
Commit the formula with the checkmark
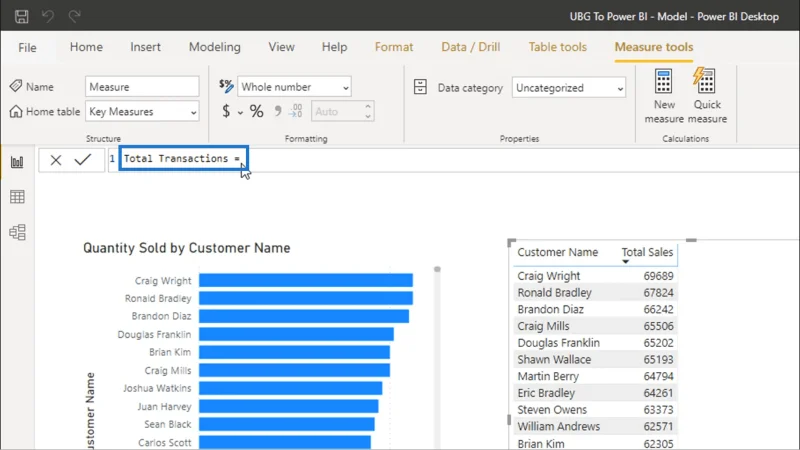(83, 160)
